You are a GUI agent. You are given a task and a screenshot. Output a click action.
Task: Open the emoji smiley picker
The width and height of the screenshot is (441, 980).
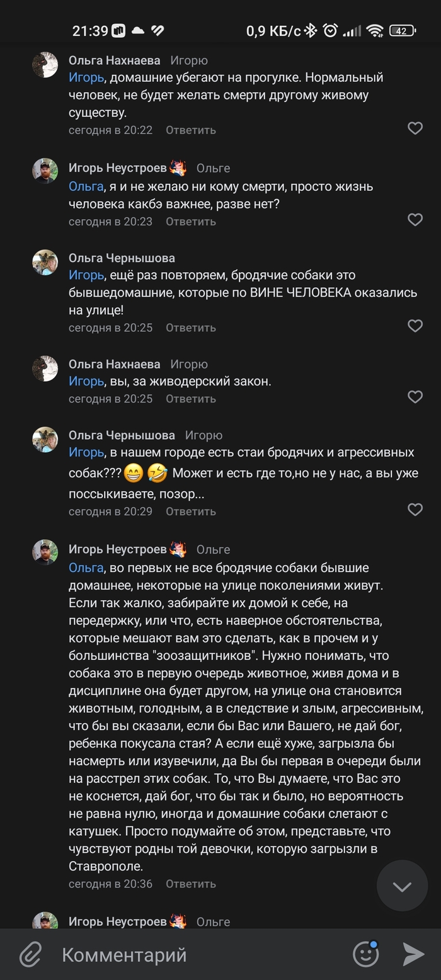click(x=365, y=954)
